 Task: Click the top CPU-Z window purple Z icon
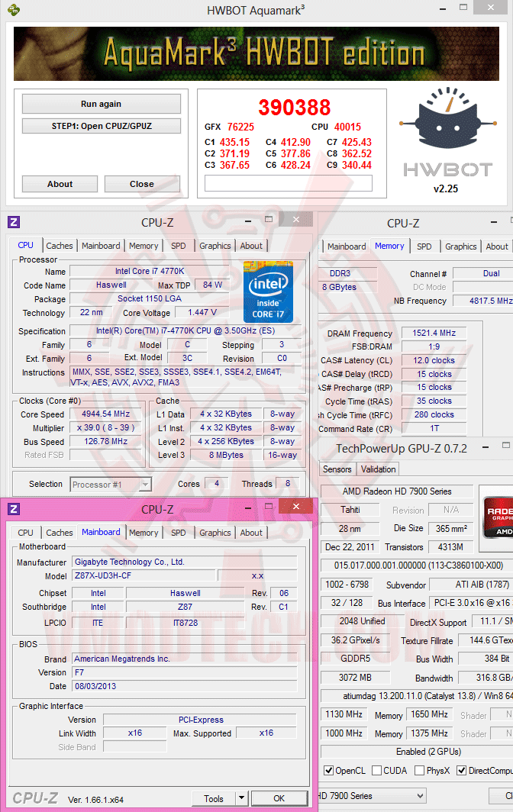click(14, 222)
